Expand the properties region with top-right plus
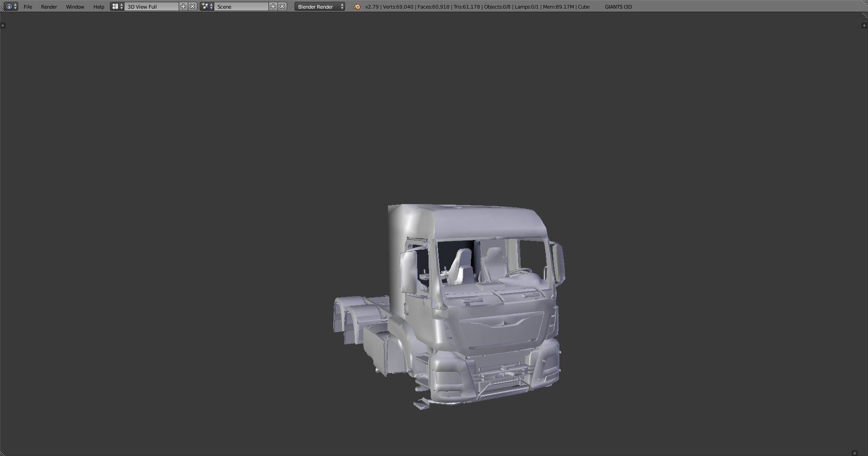 864,26
